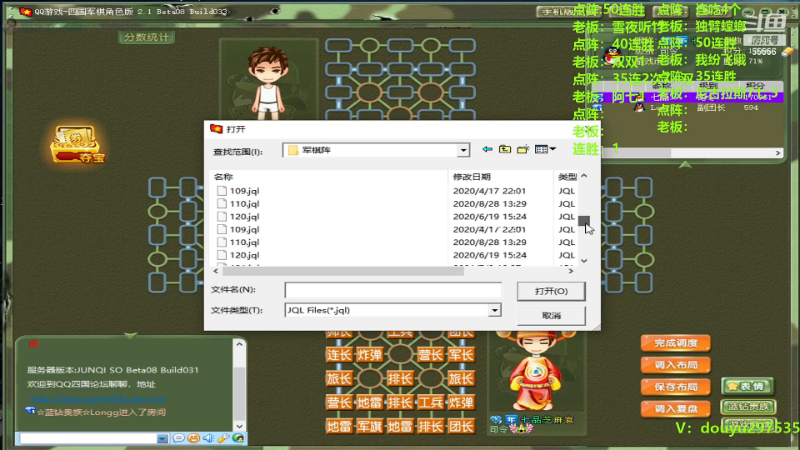
Task: Click the 手机版 button in title bar
Action: pyautogui.click(x=556, y=11)
